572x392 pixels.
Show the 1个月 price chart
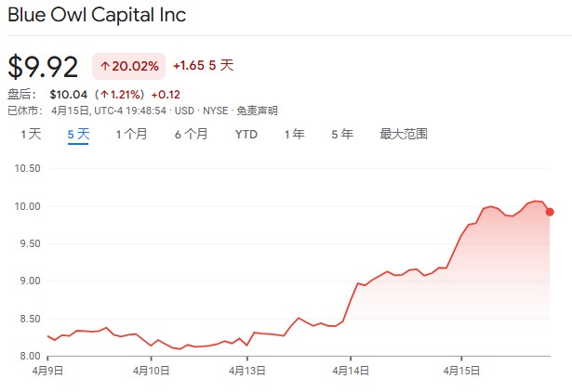click(x=131, y=134)
